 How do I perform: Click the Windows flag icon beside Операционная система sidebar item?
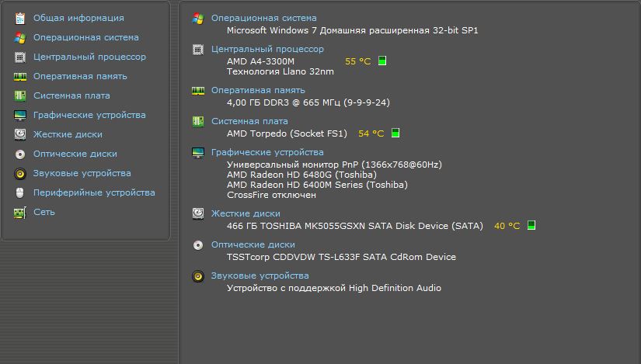[20, 37]
